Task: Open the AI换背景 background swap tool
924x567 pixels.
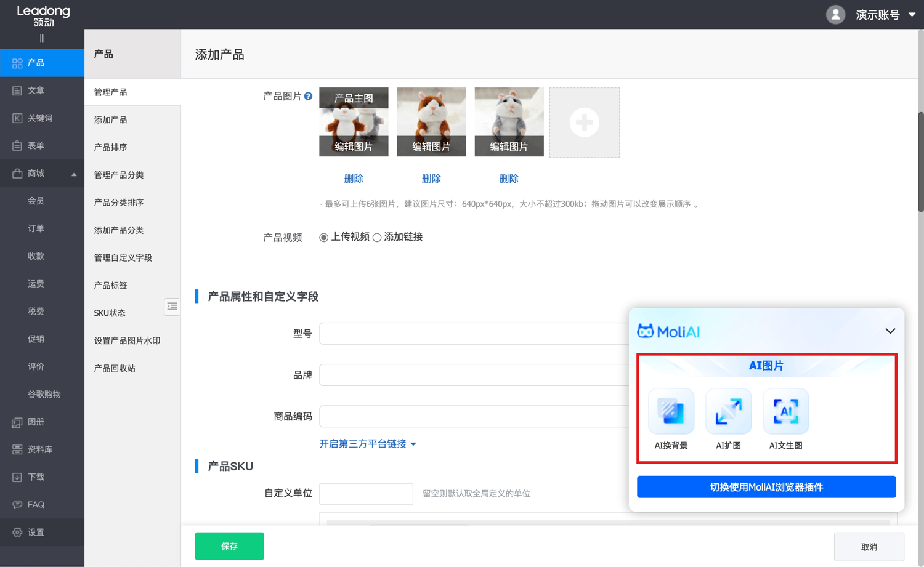Action: pos(671,411)
